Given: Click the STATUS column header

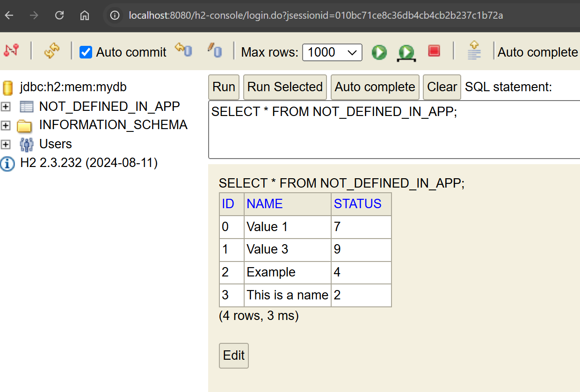Looking at the screenshot, I should pos(357,204).
